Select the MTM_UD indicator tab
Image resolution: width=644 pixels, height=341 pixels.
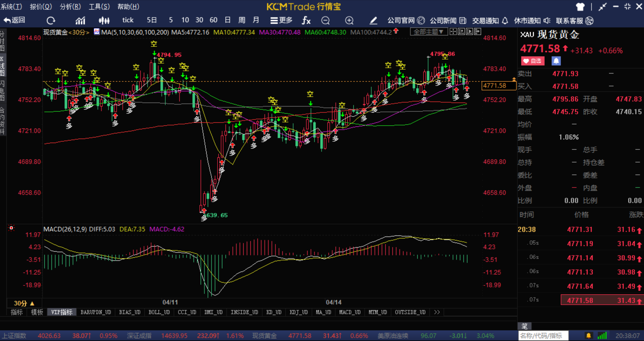tap(378, 312)
